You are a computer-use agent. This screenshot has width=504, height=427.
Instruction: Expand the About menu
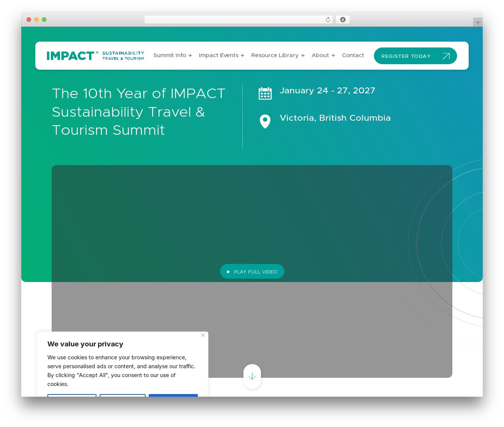pyautogui.click(x=324, y=56)
